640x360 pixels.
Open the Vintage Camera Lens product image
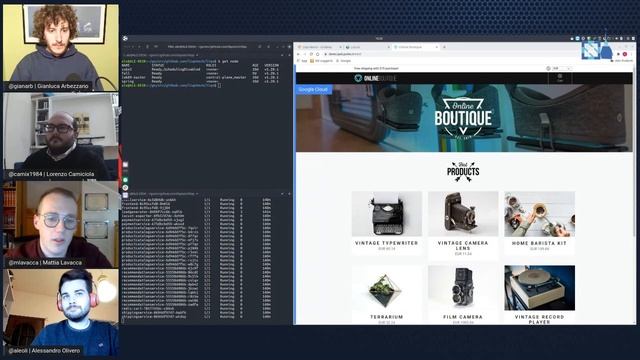coord(463,214)
